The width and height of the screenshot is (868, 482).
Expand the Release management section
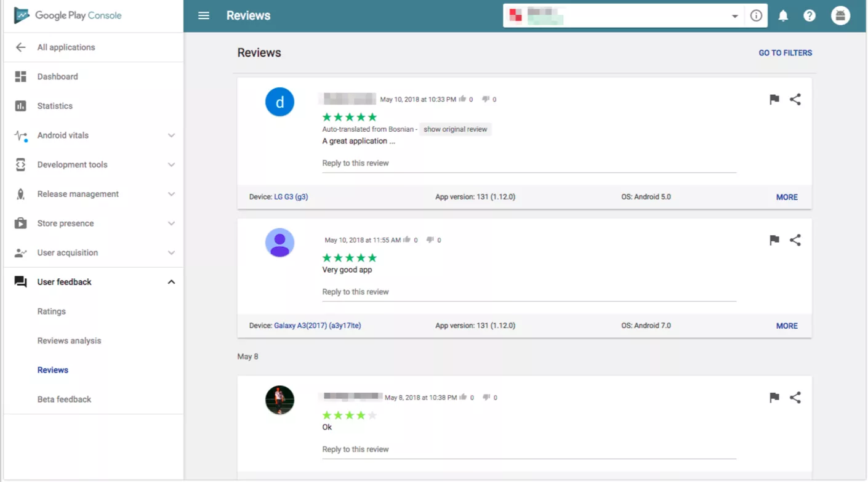tap(172, 194)
